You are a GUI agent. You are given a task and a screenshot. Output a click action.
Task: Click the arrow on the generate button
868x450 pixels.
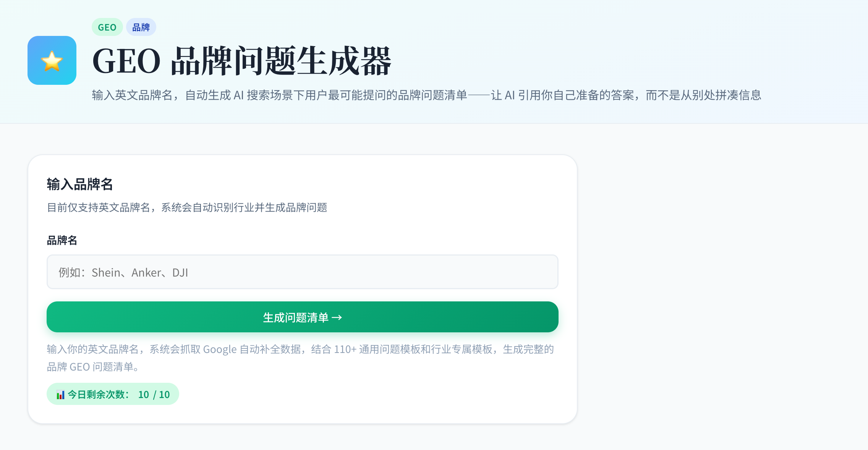point(337,317)
